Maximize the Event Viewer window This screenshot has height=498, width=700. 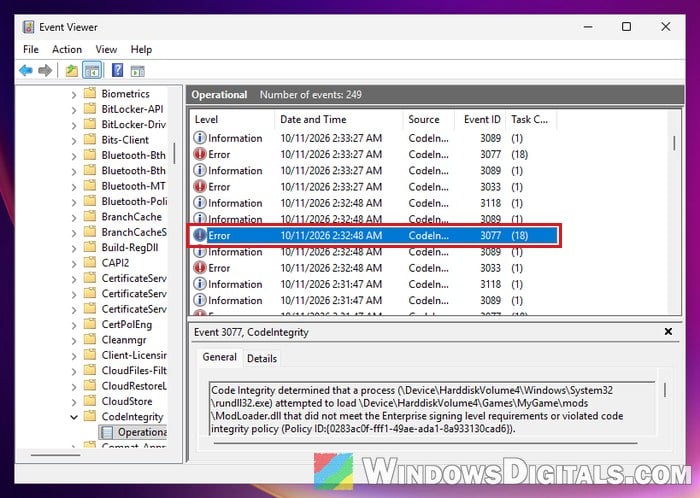[x=626, y=27]
